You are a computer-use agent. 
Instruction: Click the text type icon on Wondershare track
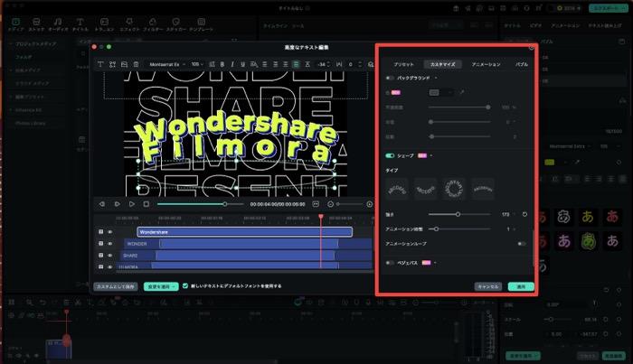pos(101,232)
